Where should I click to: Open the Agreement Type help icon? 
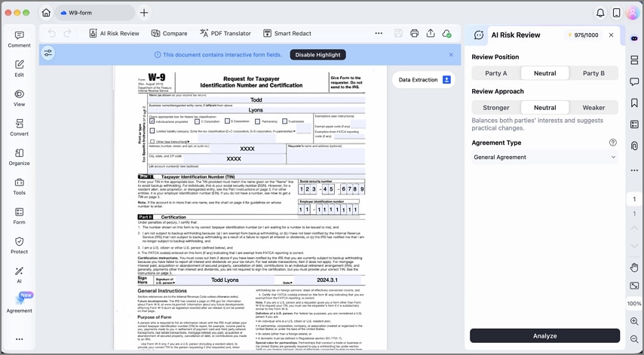pyautogui.click(x=613, y=142)
